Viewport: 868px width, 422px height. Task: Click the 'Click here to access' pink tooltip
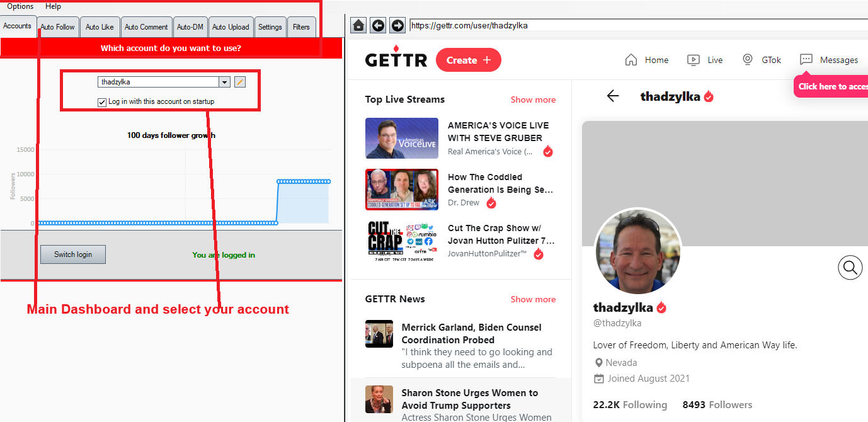tap(831, 86)
